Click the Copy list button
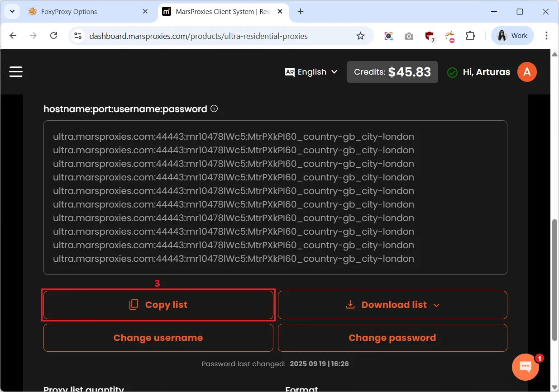Viewport: 559px width, 392px height. [158, 305]
